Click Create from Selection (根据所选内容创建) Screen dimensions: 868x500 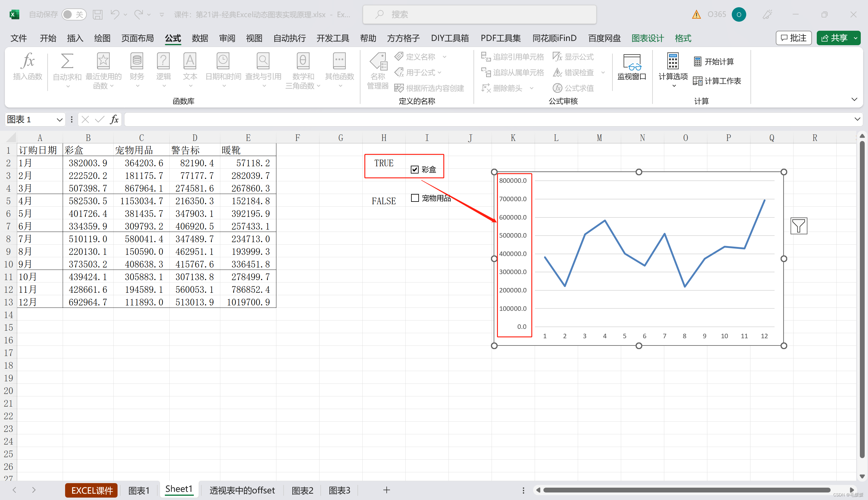click(x=429, y=88)
